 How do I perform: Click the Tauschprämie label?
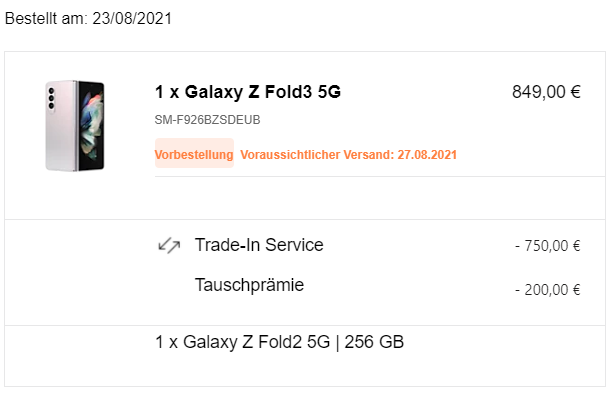pyautogui.click(x=249, y=285)
